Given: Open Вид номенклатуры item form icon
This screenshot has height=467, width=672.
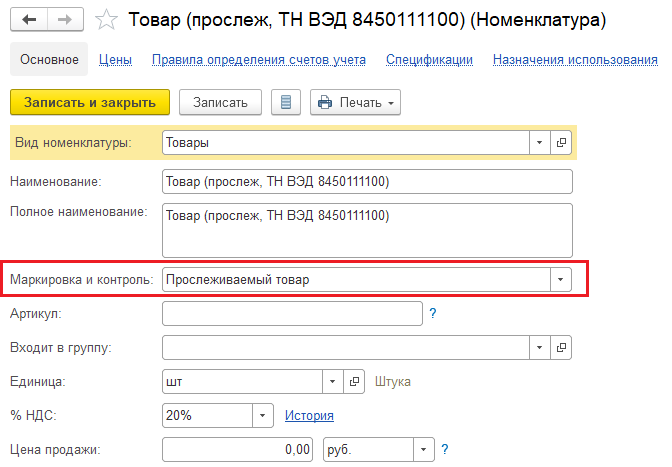Looking at the screenshot, I should 561,142.
